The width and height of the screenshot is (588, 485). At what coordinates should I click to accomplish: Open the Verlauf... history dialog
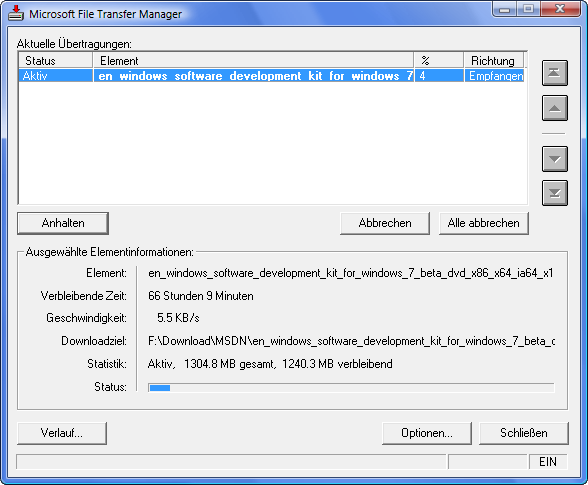62,433
